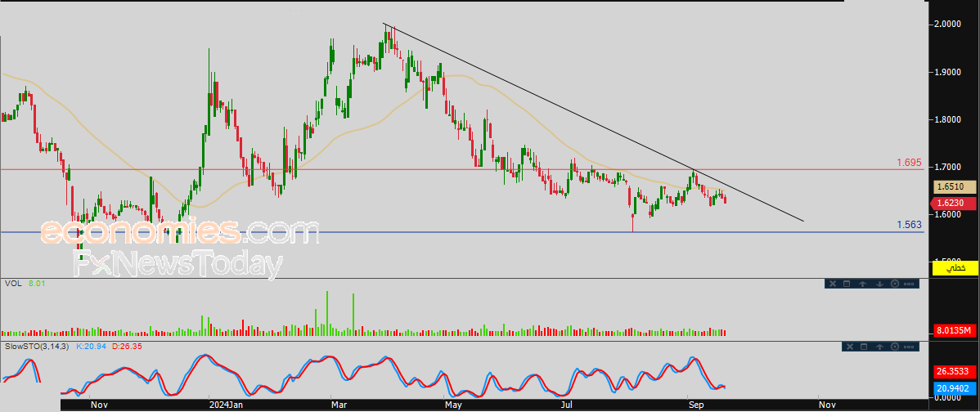Open SlowSTO indicator settings gear

pos(896,347)
